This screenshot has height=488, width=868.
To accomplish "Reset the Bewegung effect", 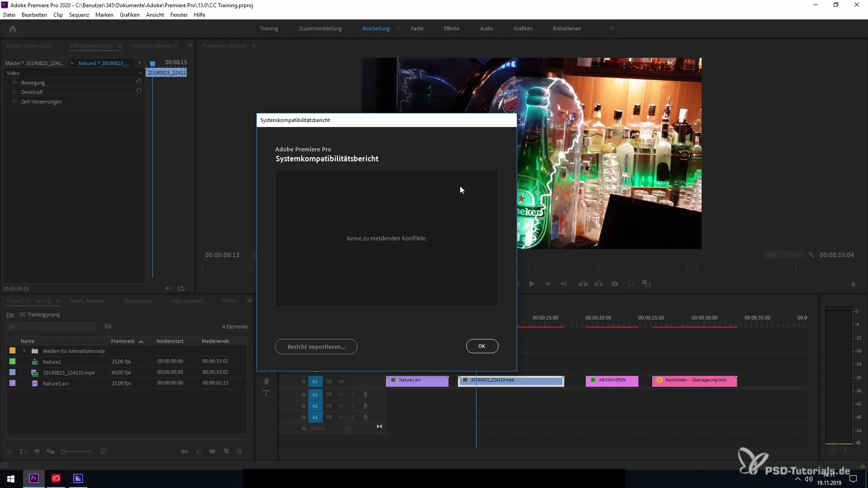I will [x=139, y=81].
